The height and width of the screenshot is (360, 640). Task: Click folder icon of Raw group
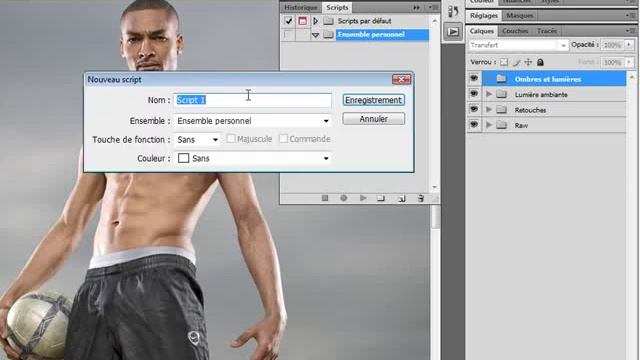point(501,125)
